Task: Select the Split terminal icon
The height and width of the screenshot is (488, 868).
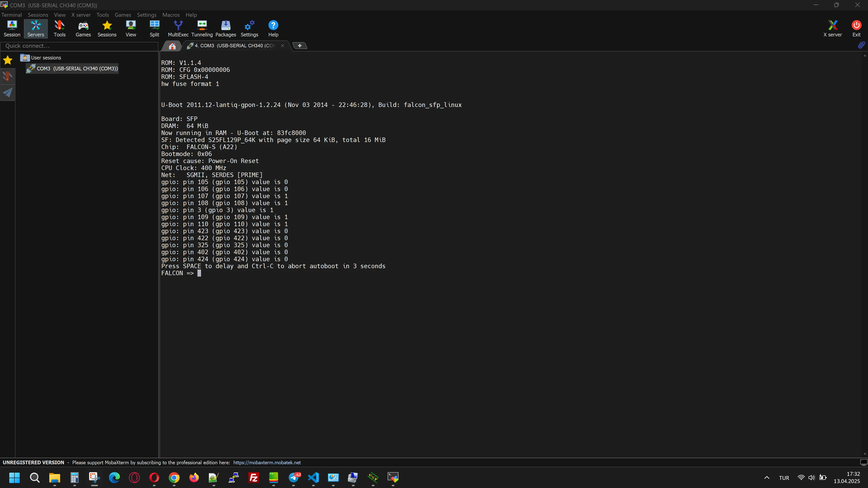Action: [x=154, y=29]
